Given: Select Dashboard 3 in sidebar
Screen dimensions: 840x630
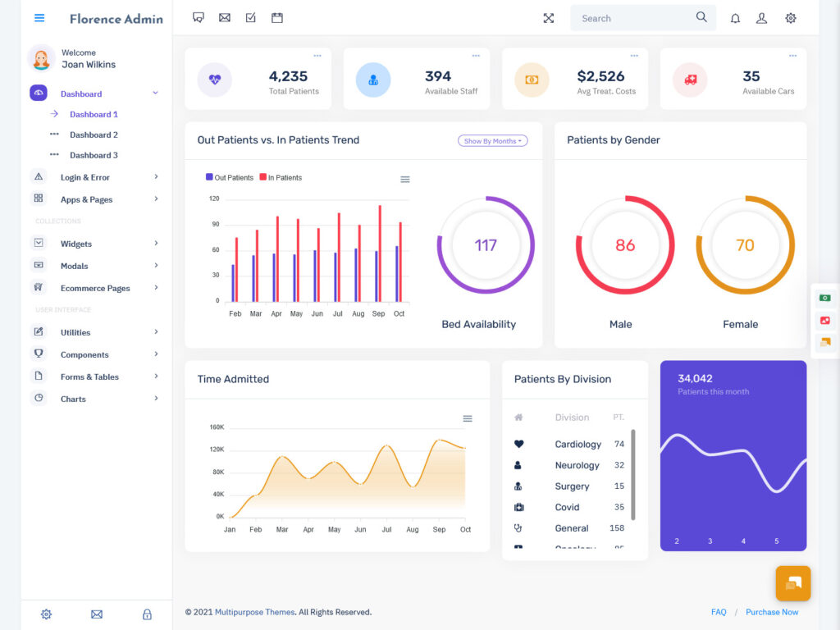Looking at the screenshot, I should 94,155.
